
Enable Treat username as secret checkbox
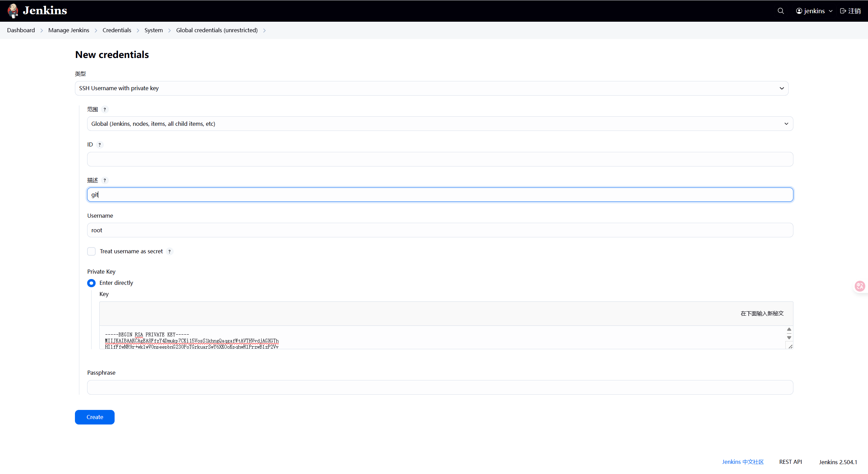click(x=91, y=252)
